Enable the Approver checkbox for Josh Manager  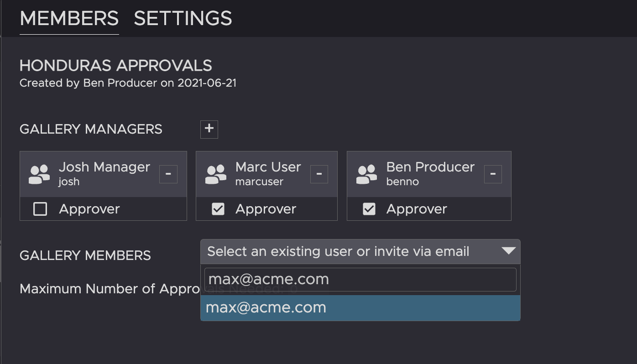point(41,209)
